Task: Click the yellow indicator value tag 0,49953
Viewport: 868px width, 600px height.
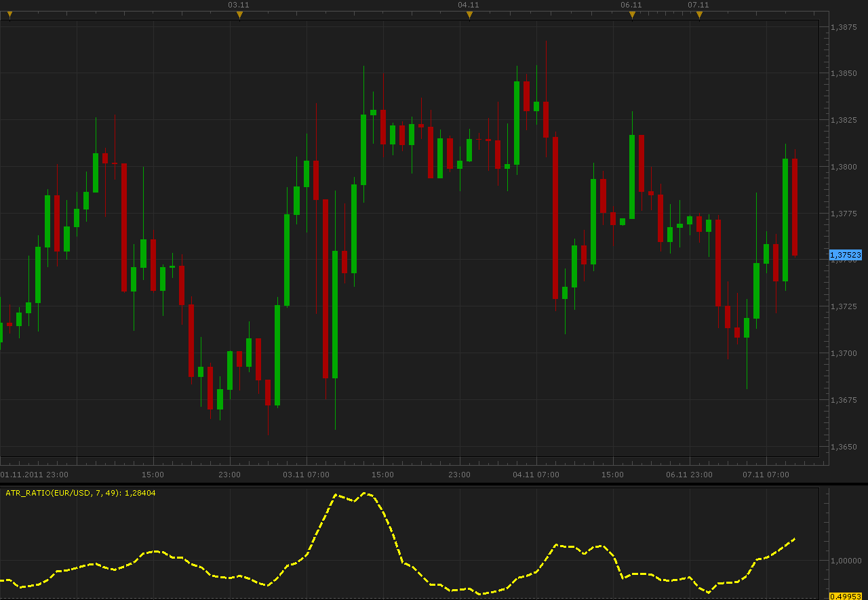Action: click(x=846, y=596)
